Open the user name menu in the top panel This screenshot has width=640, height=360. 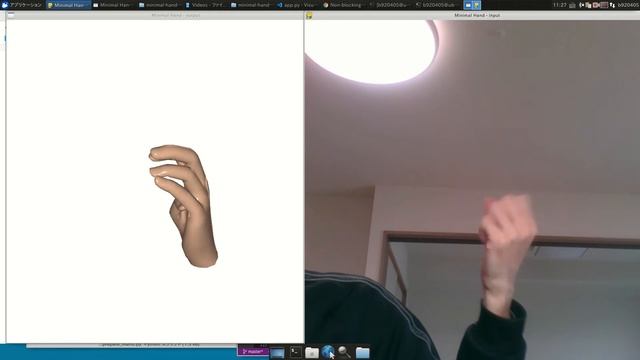coord(629,5)
